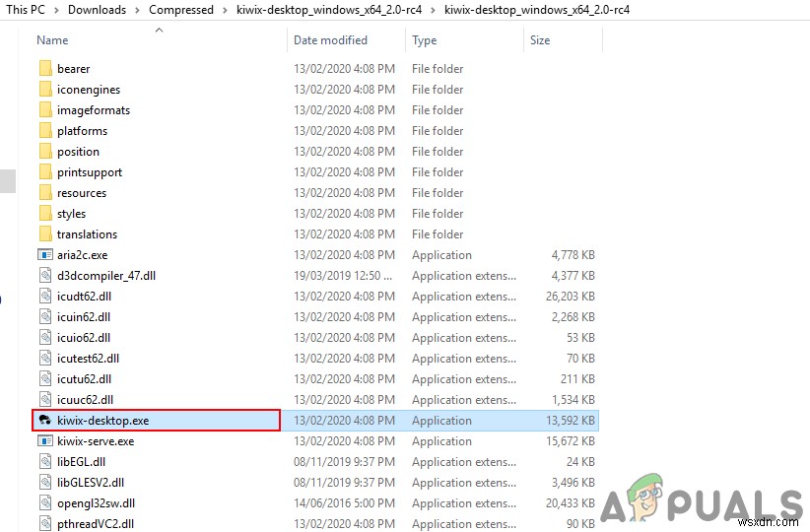Click the 14/06/2016 5:00 PM date cell
The height and width of the screenshot is (532, 810).
click(x=344, y=503)
